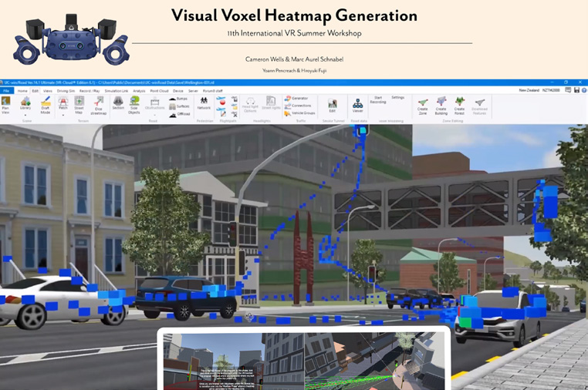
Task: Expand the Obstructions dropdown arrow
Action: click(154, 115)
